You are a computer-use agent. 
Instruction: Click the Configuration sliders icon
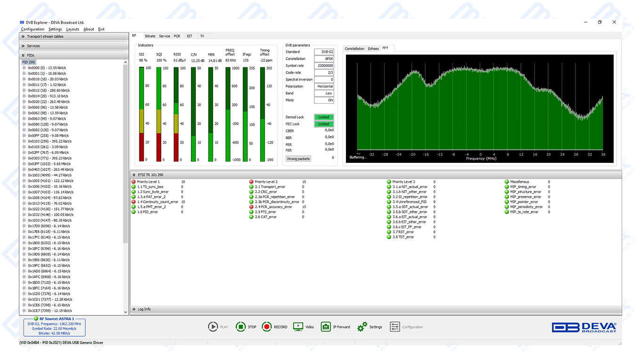(x=394, y=327)
